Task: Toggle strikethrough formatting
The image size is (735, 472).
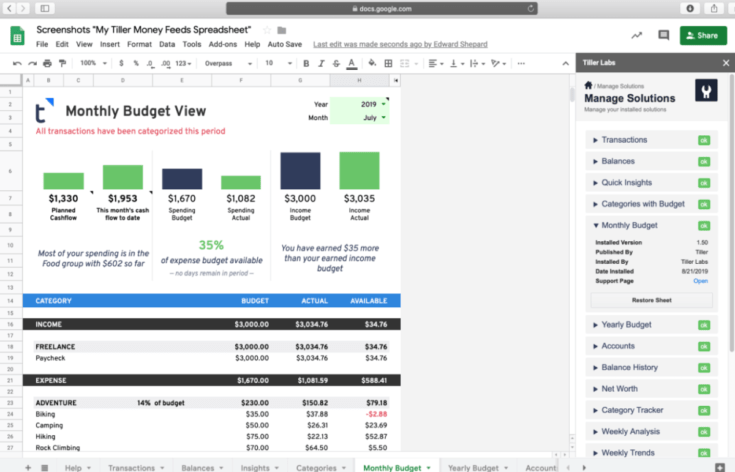Action: pyautogui.click(x=336, y=63)
